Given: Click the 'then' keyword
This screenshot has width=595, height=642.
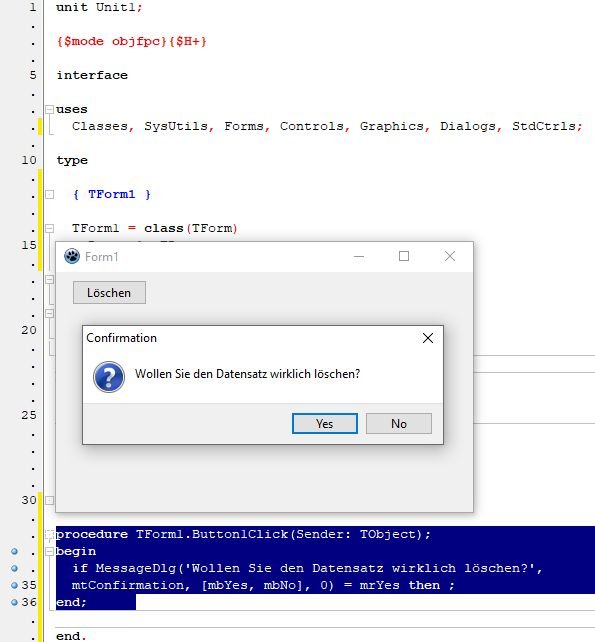Looking at the screenshot, I should pyautogui.click(x=424, y=585).
